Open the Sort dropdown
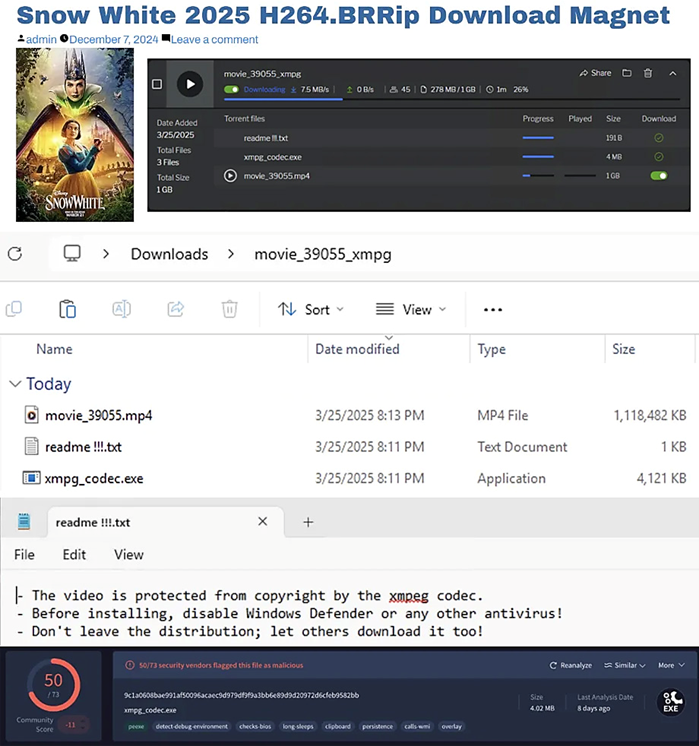Image resolution: width=699 pixels, height=746 pixels. pyautogui.click(x=310, y=309)
